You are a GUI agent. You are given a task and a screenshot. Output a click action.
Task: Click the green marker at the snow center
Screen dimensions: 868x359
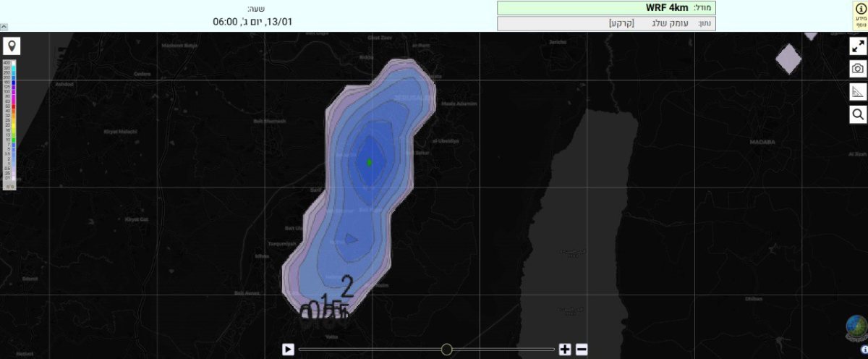coord(369,162)
